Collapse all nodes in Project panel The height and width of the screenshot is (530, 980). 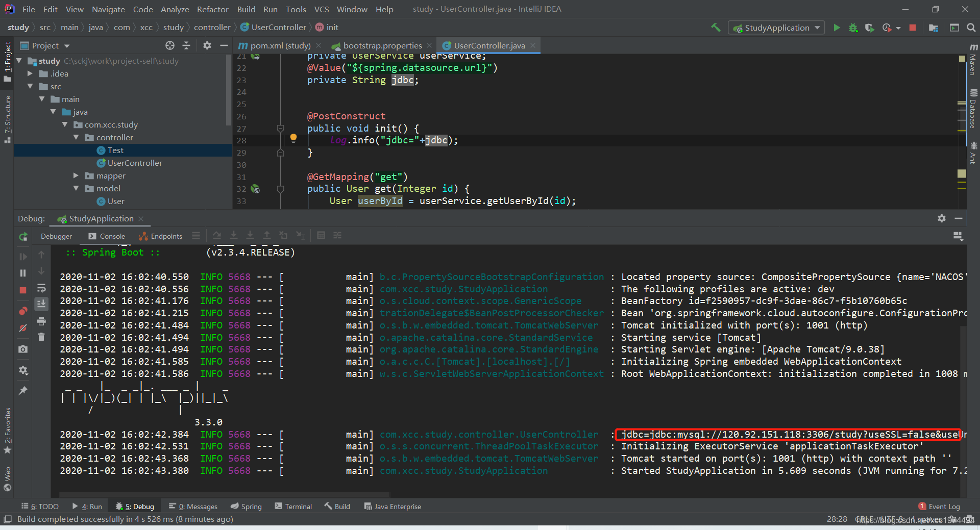tap(186, 45)
